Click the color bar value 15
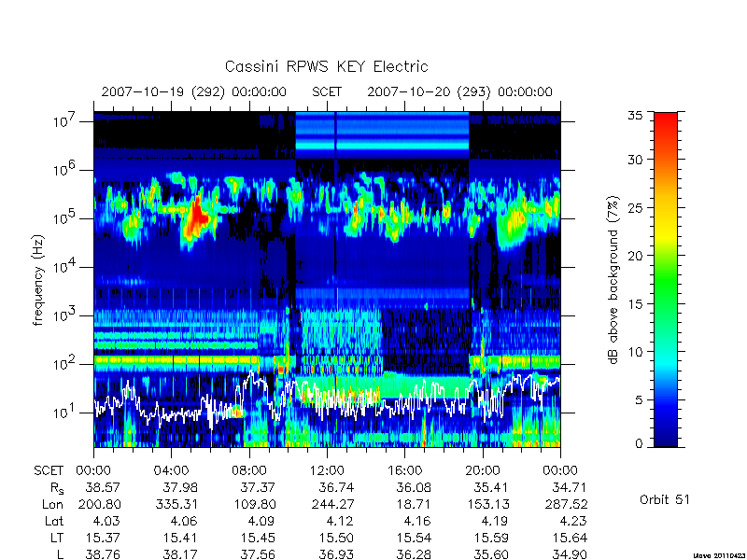Image resolution: width=747 pixels, height=560 pixels. pos(636,303)
